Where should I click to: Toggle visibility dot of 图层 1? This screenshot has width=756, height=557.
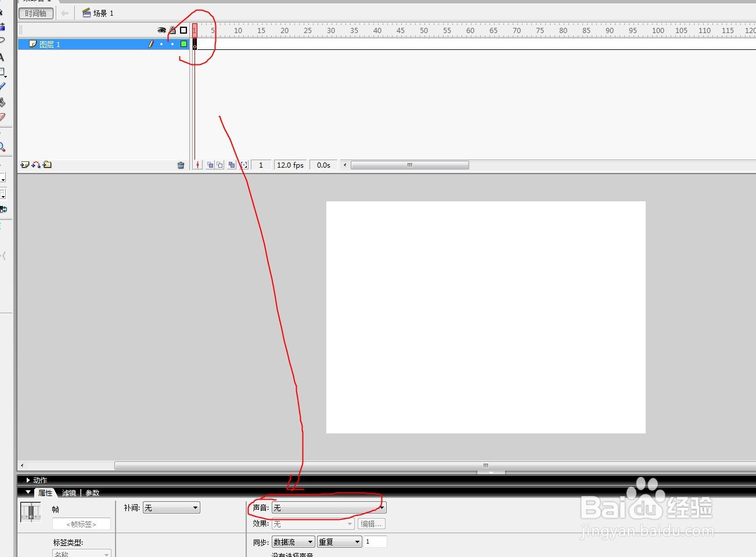[161, 44]
